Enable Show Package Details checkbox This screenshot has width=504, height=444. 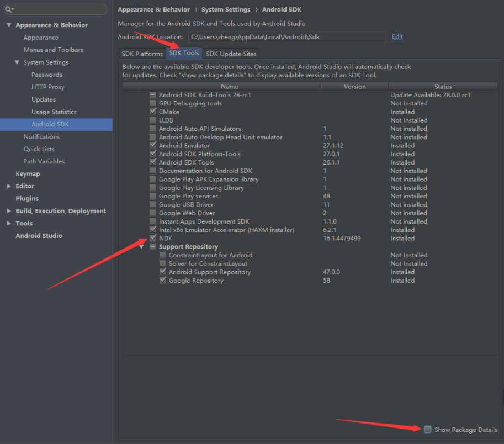pyautogui.click(x=427, y=429)
